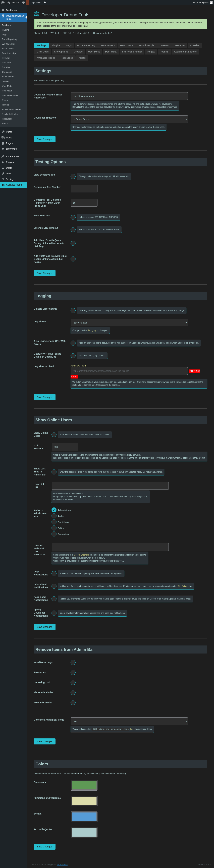Click the Users person icon
The image size is (214, 868).
pos(3,168)
